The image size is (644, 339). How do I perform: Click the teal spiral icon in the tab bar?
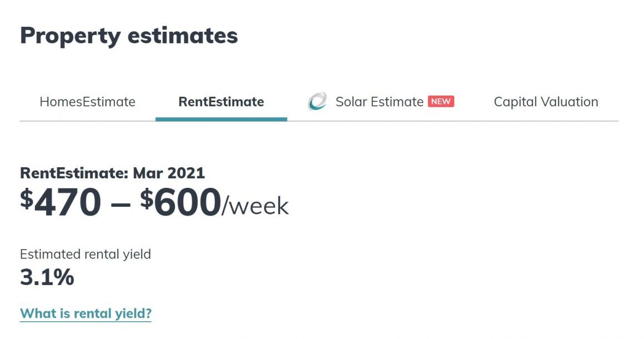tap(316, 102)
